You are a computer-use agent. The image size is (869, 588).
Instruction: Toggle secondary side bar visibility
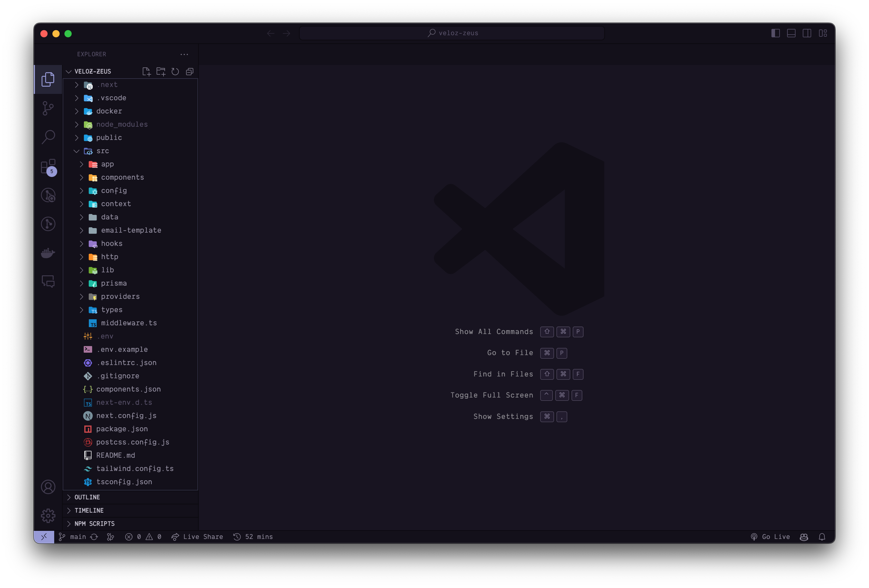[807, 33]
